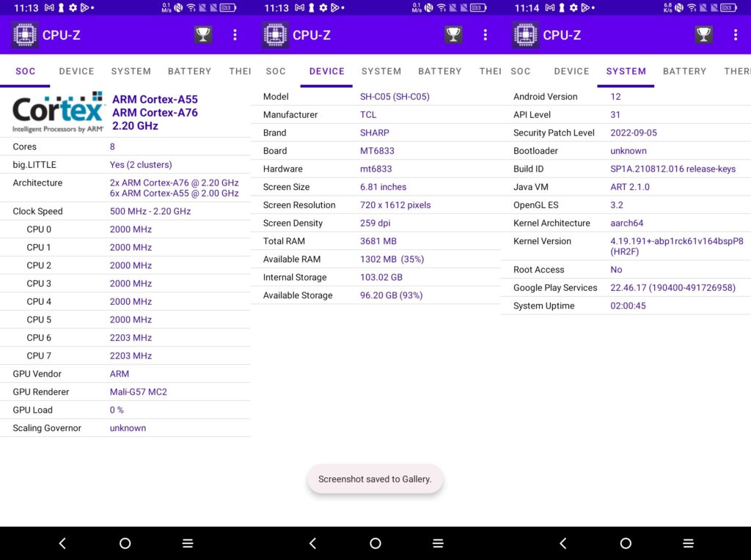Click Kernel Architecture "aarch64" value
The width and height of the screenshot is (751, 560).
pyautogui.click(x=626, y=223)
